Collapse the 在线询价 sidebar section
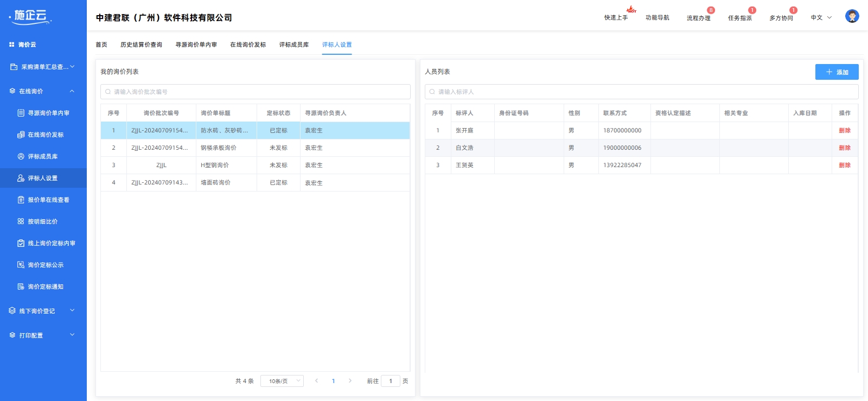 (x=72, y=91)
